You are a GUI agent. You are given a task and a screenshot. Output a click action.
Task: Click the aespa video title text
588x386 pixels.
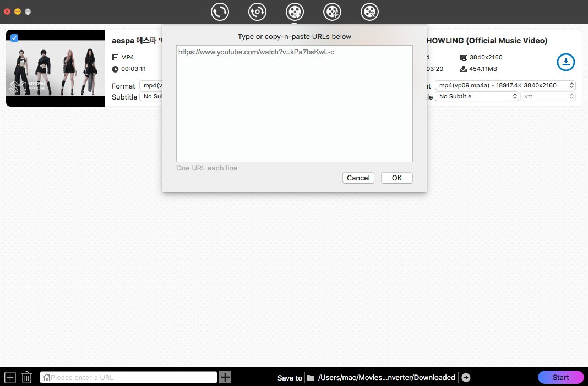click(x=137, y=41)
